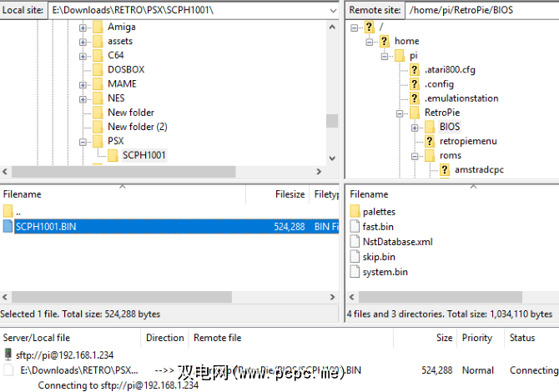Click local tree horizontal scroll right arrow

tap(319, 172)
